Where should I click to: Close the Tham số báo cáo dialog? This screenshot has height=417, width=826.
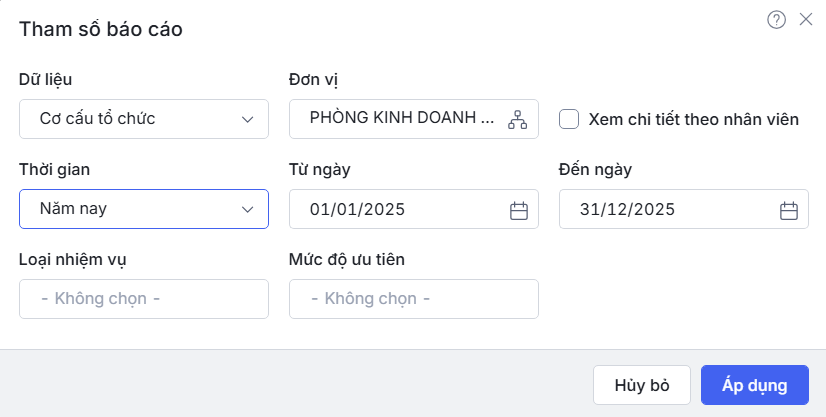[x=806, y=19]
